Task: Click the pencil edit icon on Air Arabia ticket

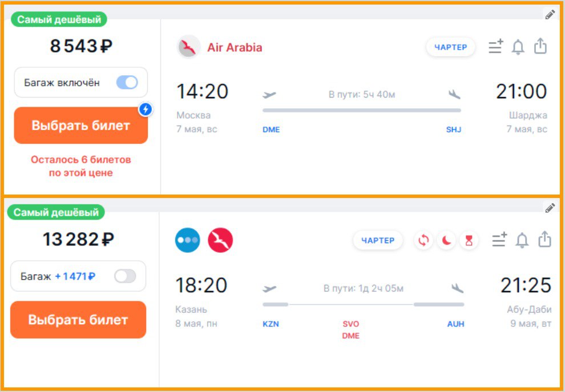Action: (550, 15)
